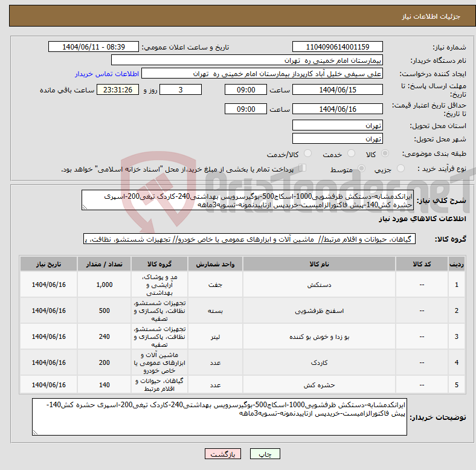Click the announcement date field 1404/06/11 - 08:39

[x=94, y=47]
